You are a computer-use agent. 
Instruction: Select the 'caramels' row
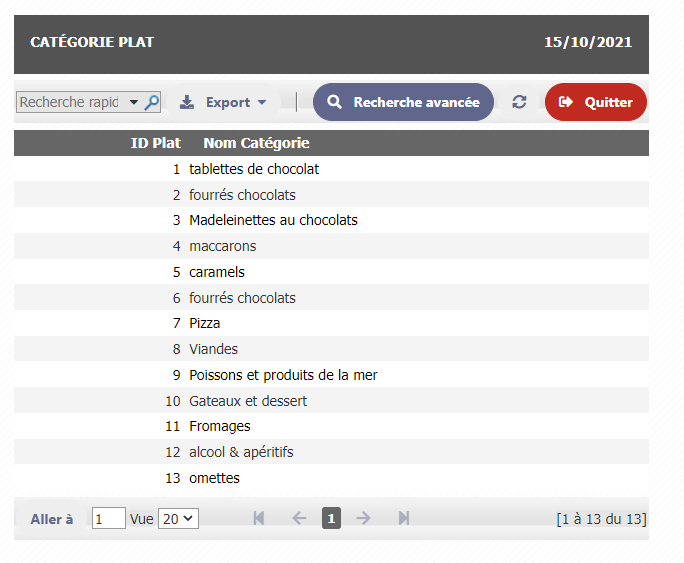[331, 272]
